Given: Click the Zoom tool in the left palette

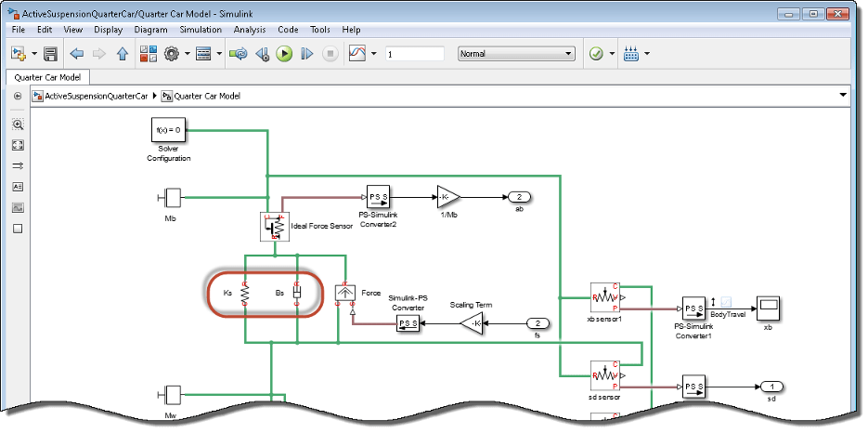Looking at the screenshot, I should (18, 125).
